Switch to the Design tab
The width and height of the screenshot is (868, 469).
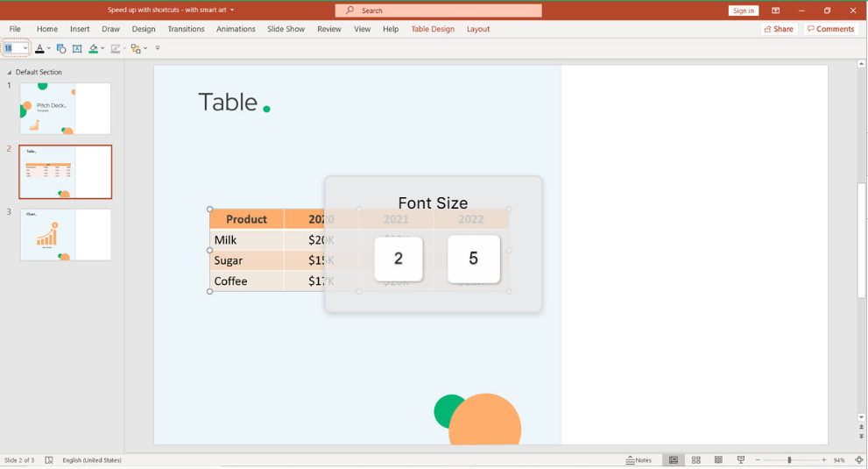tap(144, 29)
